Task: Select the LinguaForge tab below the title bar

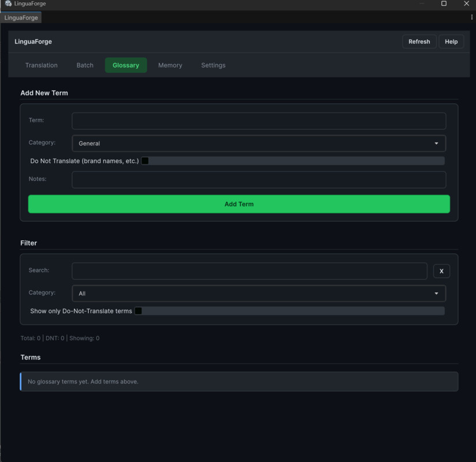Action: 21,17
